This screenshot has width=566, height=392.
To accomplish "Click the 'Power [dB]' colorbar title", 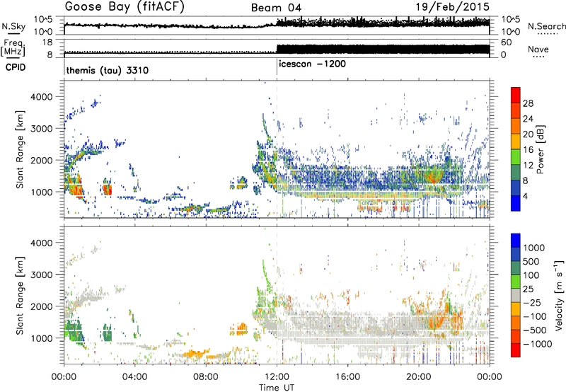I will pyautogui.click(x=541, y=149).
